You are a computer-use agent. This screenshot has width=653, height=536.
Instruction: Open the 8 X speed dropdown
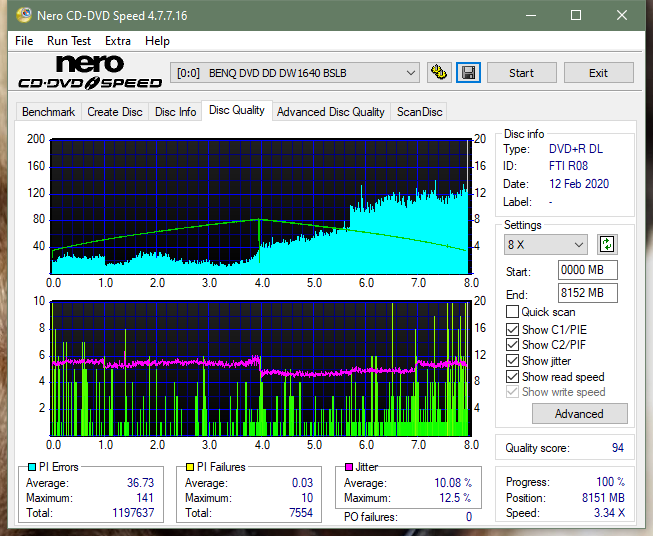pyautogui.click(x=546, y=244)
